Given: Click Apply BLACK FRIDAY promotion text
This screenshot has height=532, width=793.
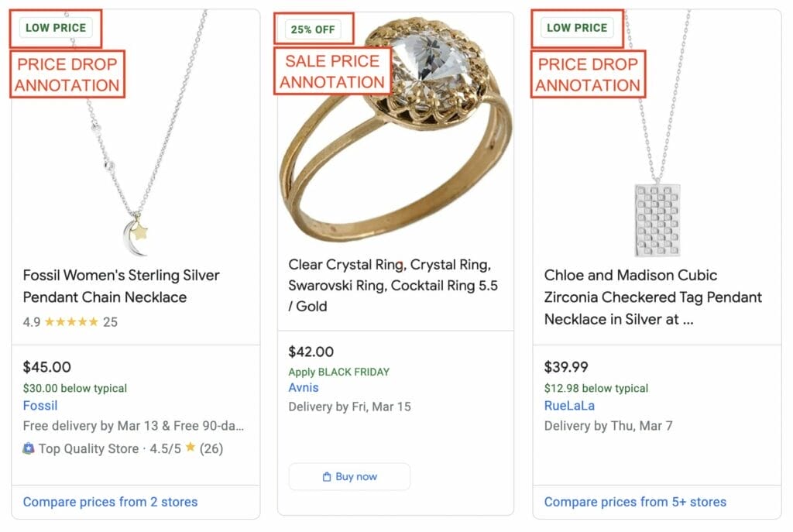Looking at the screenshot, I should 338,372.
